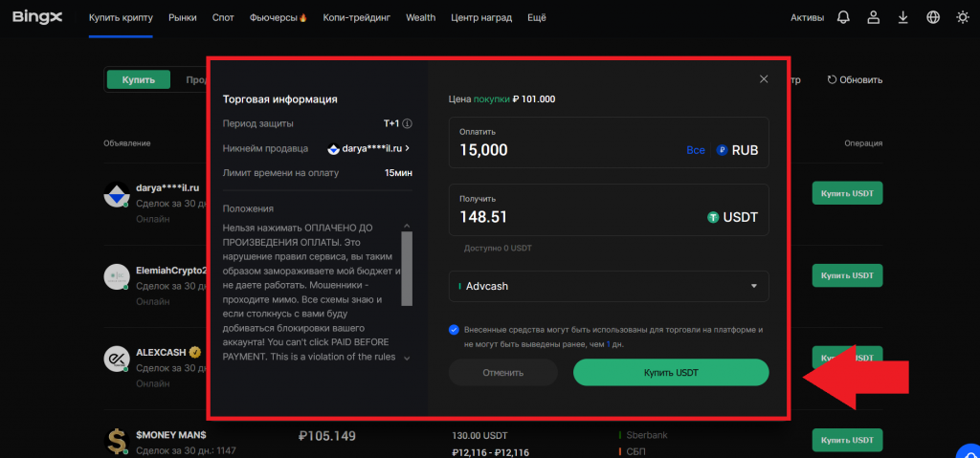This screenshot has height=458, width=980.
Task: Click the terms scroll up arrow
Action: (407, 226)
